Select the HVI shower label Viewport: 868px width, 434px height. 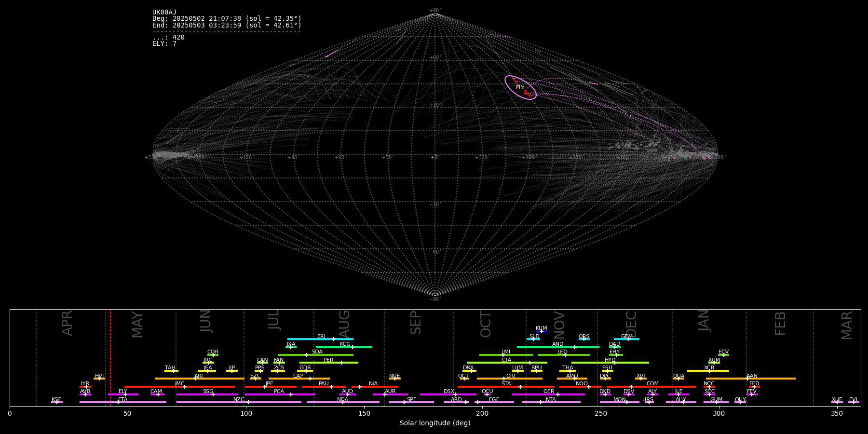[x=99, y=376]
